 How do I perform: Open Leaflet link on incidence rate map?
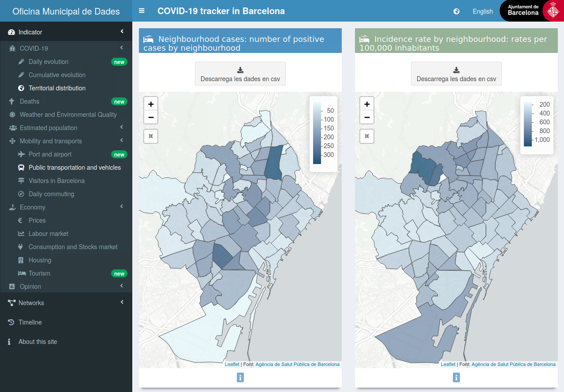click(448, 364)
